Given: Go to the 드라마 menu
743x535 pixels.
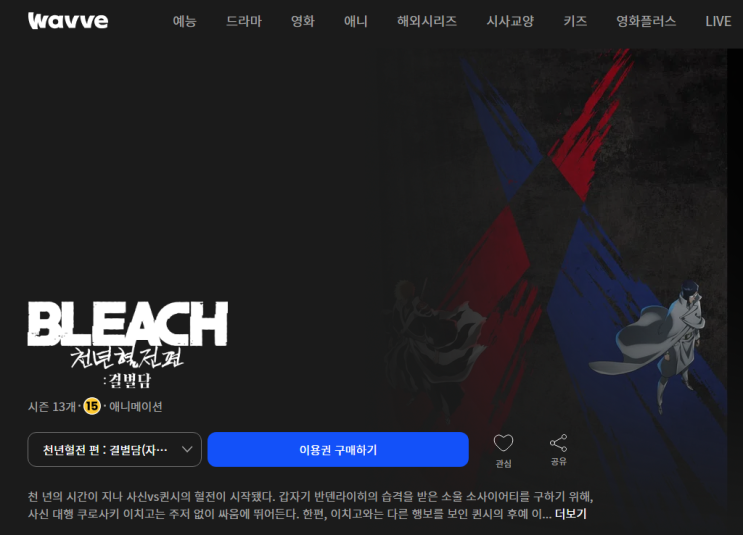Looking at the screenshot, I should click(x=244, y=21).
